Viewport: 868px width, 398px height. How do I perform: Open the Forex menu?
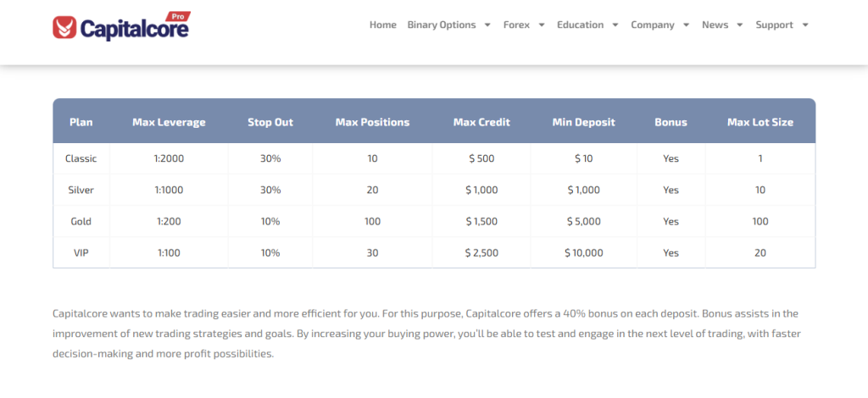[516, 25]
